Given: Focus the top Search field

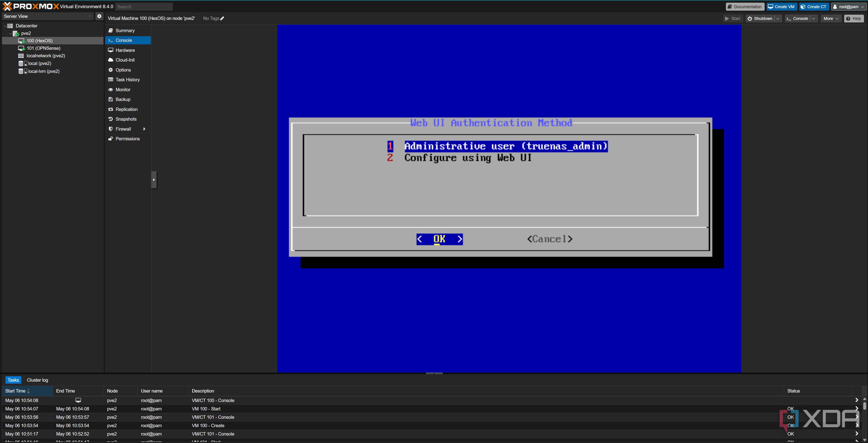Looking at the screenshot, I should click(x=144, y=7).
